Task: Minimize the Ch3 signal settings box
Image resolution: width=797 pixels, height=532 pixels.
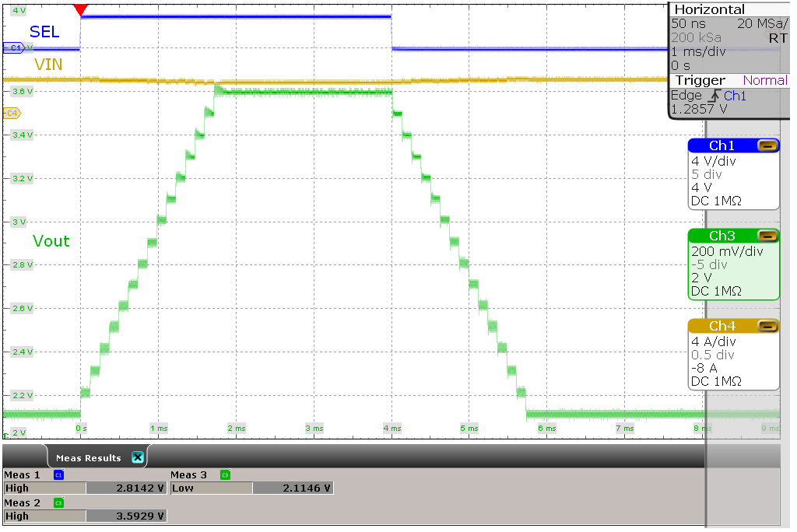Action: tap(769, 236)
